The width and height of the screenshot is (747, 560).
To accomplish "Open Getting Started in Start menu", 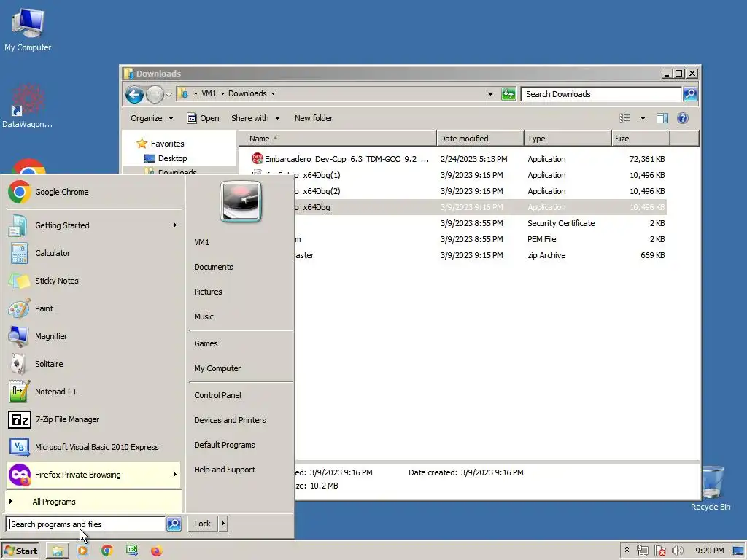I will point(94,225).
